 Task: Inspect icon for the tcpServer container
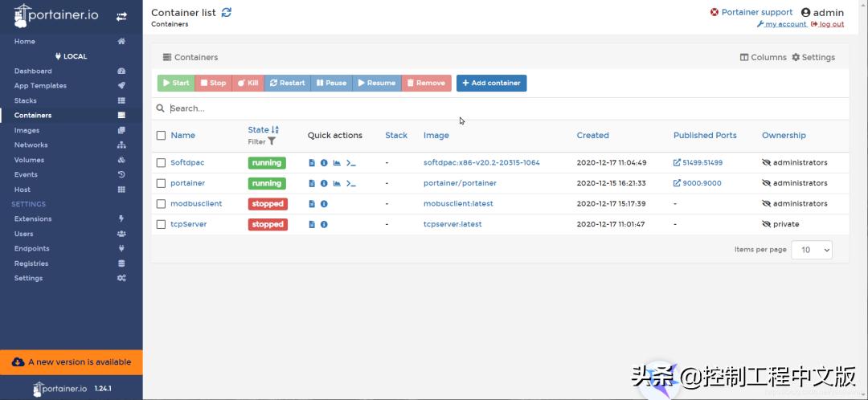pos(324,225)
